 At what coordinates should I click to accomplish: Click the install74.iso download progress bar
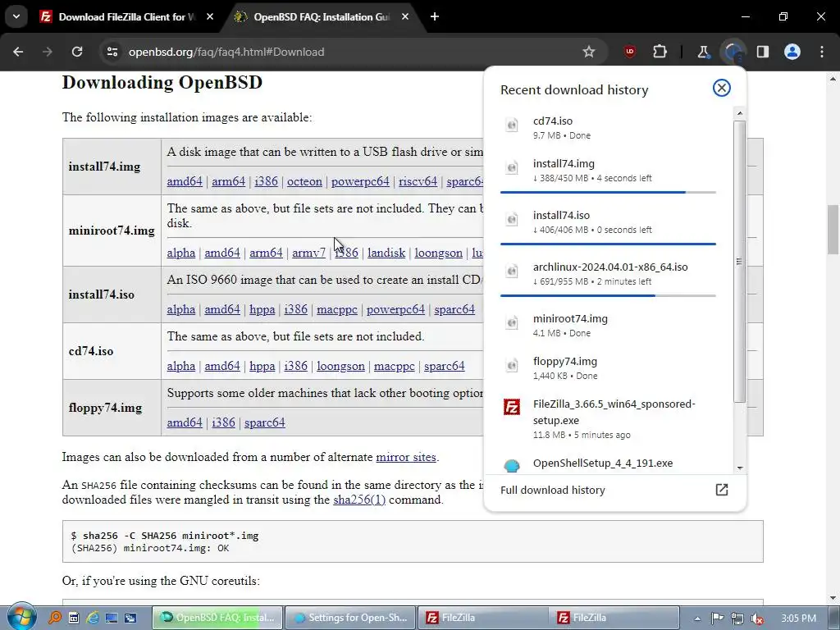(608, 244)
